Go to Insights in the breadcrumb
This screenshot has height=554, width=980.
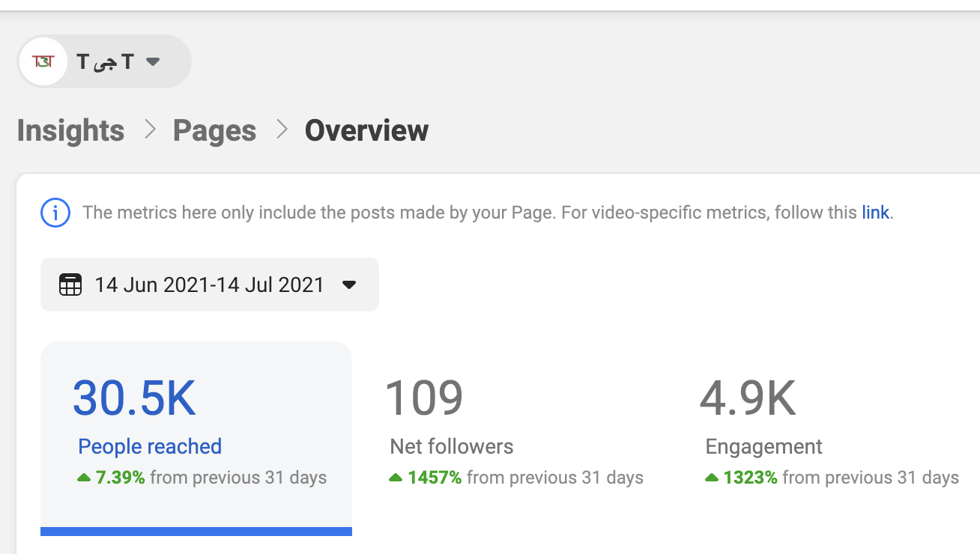click(70, 130)
